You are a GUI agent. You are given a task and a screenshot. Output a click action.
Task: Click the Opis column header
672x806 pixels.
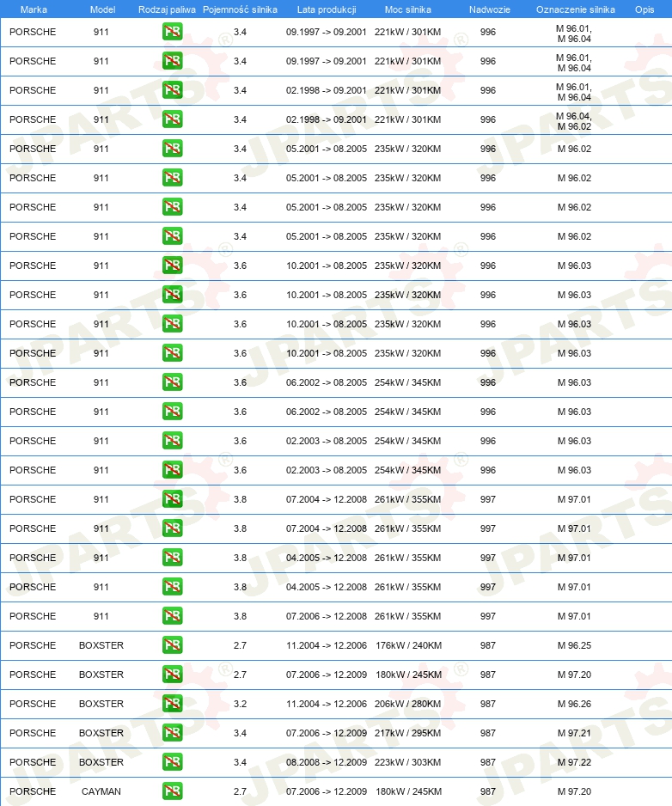(x=645, y=9)
